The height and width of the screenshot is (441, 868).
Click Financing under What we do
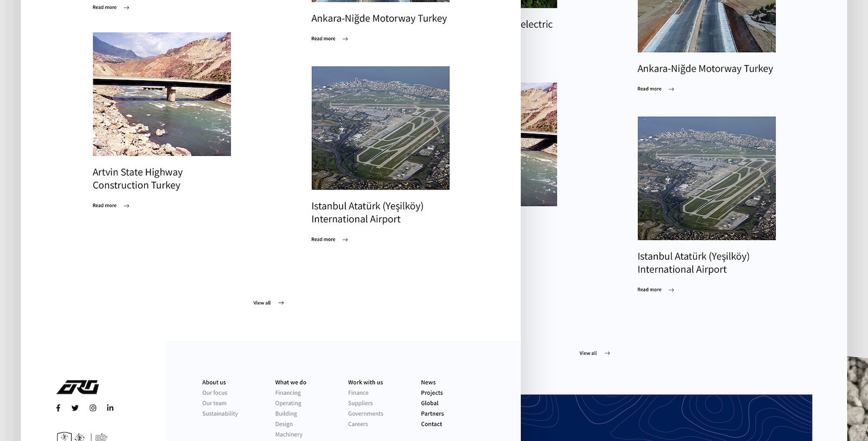tap(288, 393)
